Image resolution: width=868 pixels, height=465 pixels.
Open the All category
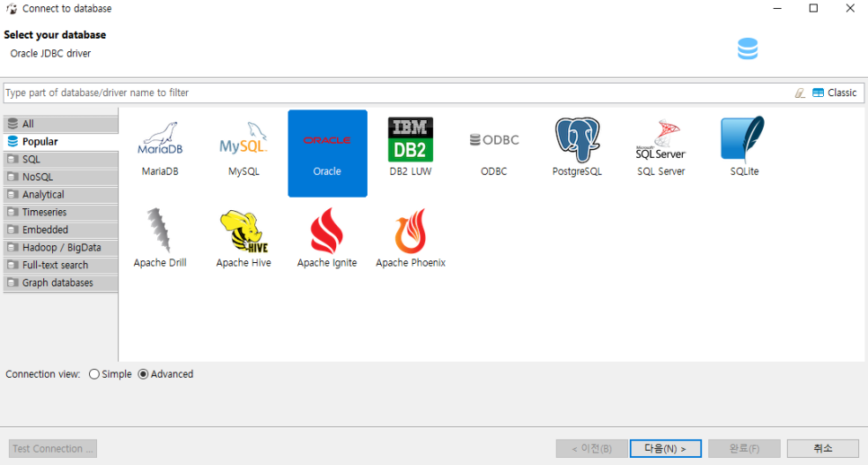click(x=61, y=124)
